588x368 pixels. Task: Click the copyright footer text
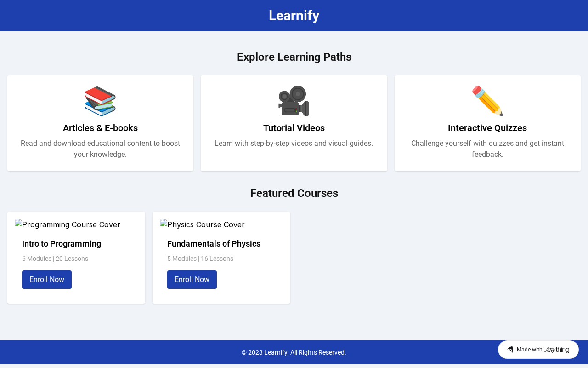pyautogui.click(x=294, y=352)
